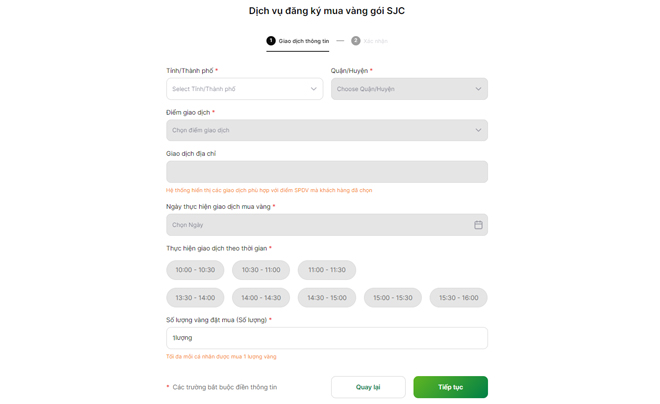
Task: Pick the 13:30 - 14:00 time slot
Action: 195,298
